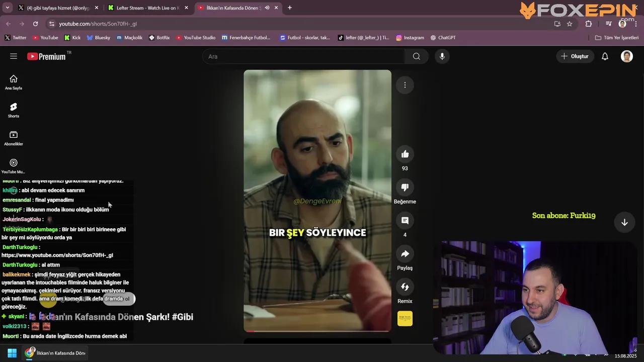Open YouTube Studio bookmark

(x=196, y=38)
